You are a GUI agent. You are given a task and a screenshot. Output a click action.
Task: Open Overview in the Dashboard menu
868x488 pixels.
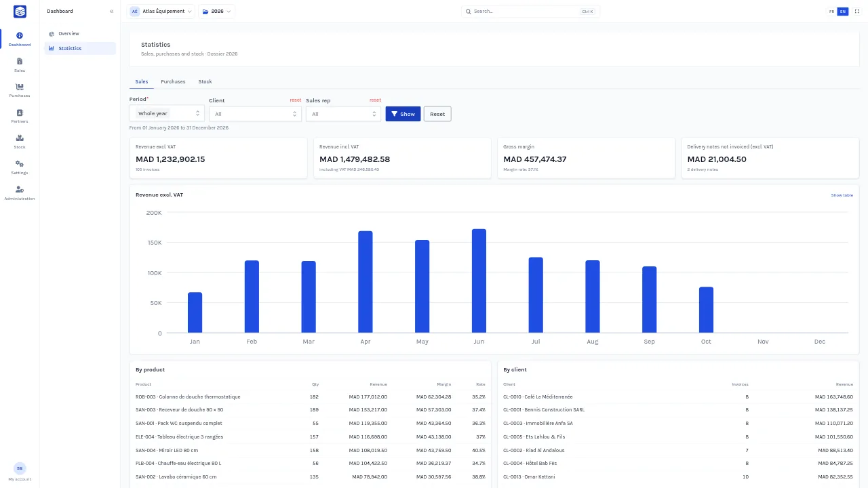[x=80, y=34]
